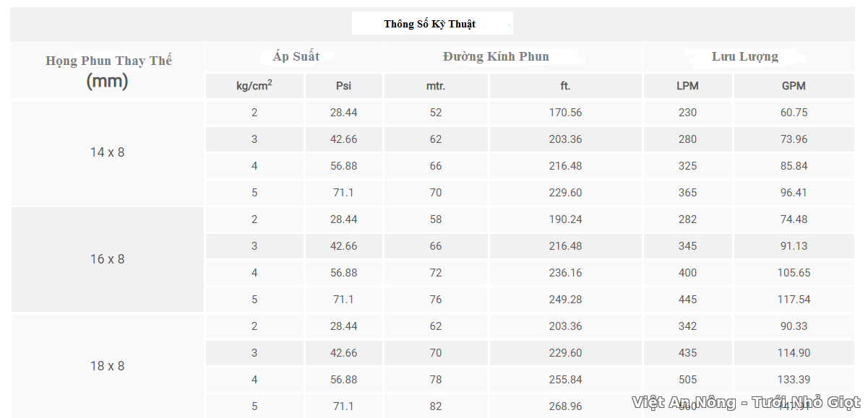The image size is (868, 418).
Task: Click the mtr. sub-header cell
Action: 436,86
